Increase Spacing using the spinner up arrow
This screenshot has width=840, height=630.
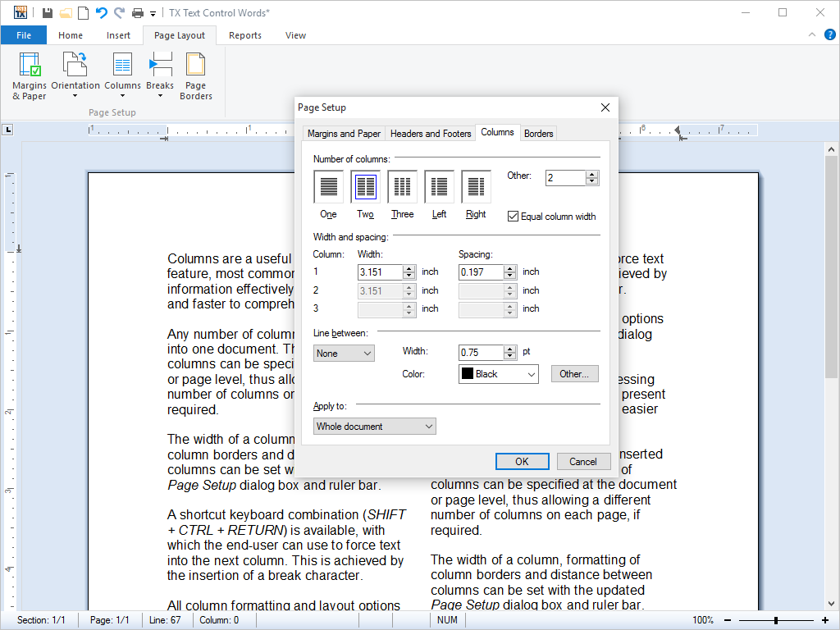pos(509,268)
